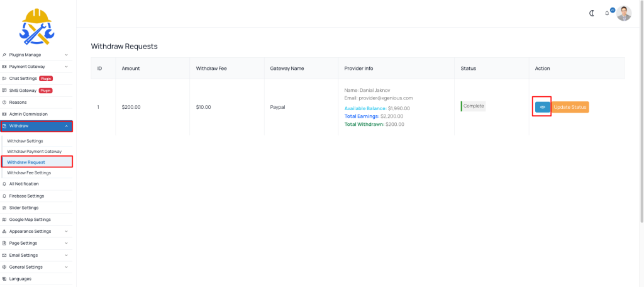Click Gateway Name column header
Viewport: 644px width, 287px height.
point(287,68)
